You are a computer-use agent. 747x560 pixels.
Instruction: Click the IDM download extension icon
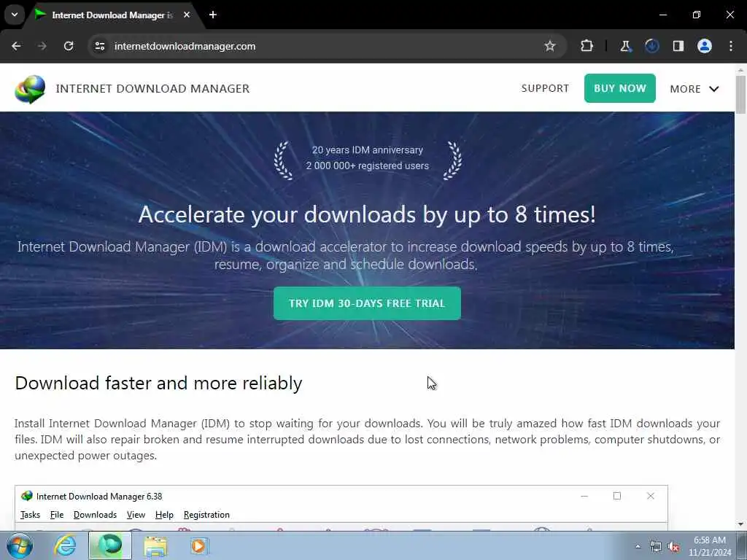coord(651,46)
